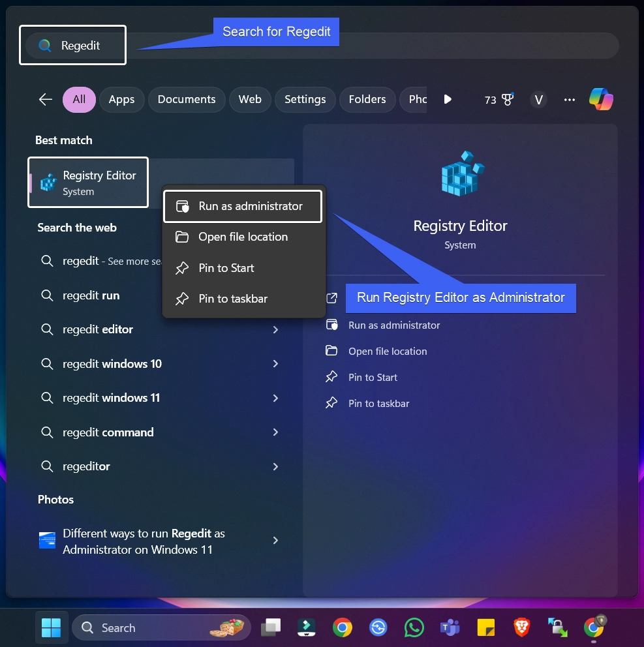Switch to the Apps filter tab

[122, 99]
